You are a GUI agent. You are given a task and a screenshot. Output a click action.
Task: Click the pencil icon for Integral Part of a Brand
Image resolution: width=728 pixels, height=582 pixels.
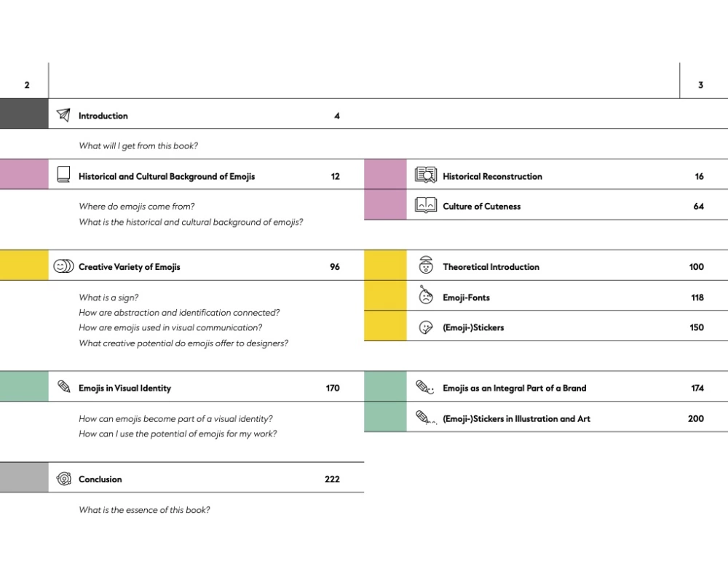click(424, 387)
